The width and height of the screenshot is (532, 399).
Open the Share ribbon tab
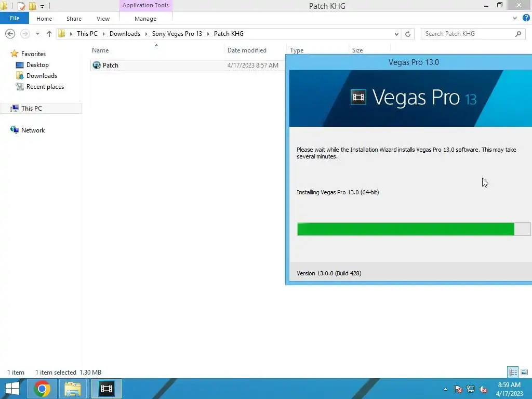pyautogui.click(x=74, y=19)
